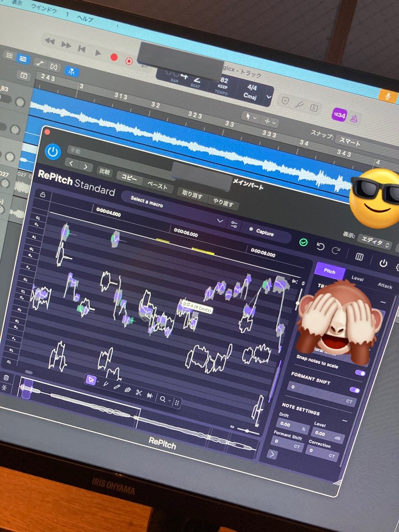Open the スナップ スマート snap dropdown
The height and width of the screenshot is (532, 399).
click(x=358, y=142)
